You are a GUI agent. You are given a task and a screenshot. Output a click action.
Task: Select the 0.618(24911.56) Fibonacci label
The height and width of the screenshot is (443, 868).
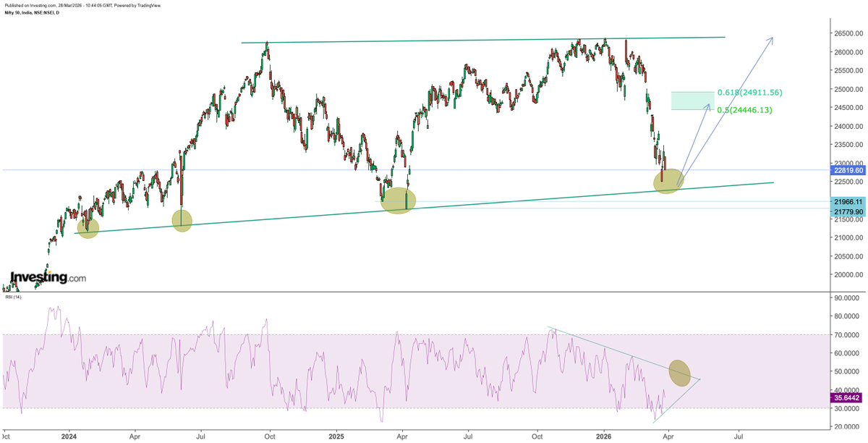click(750, 92)
